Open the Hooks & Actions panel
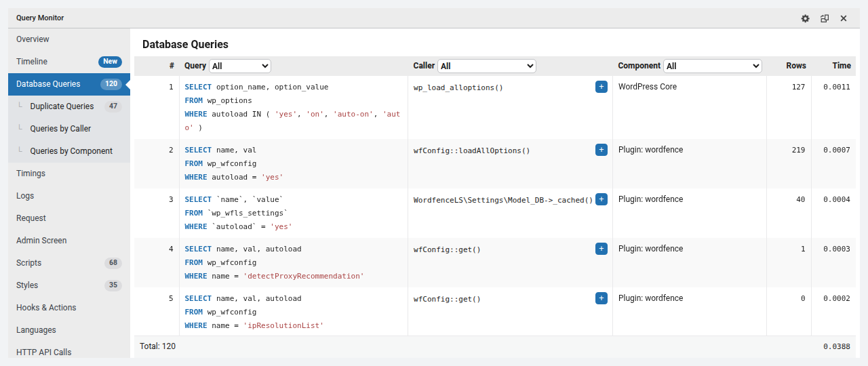This screenshot has height=366, width=868. tap(69, 308)
